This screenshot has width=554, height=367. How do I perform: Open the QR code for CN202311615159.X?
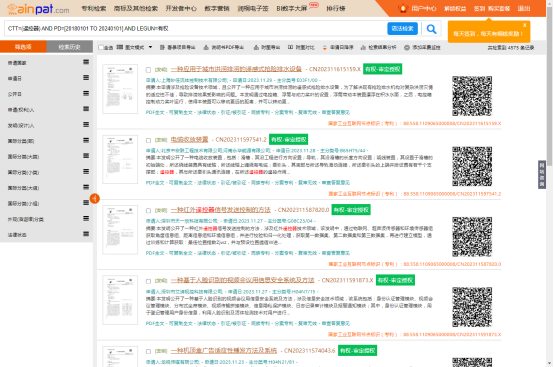click(472, 96)
